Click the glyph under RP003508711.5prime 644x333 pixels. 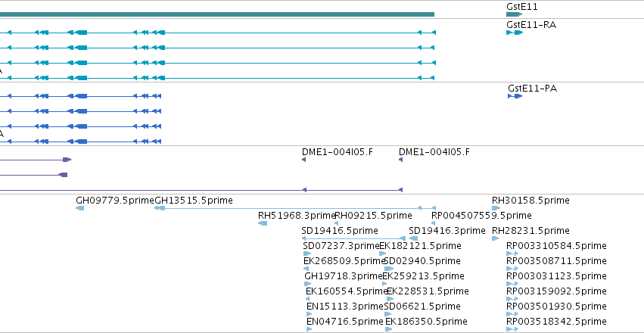pos(512,269)
